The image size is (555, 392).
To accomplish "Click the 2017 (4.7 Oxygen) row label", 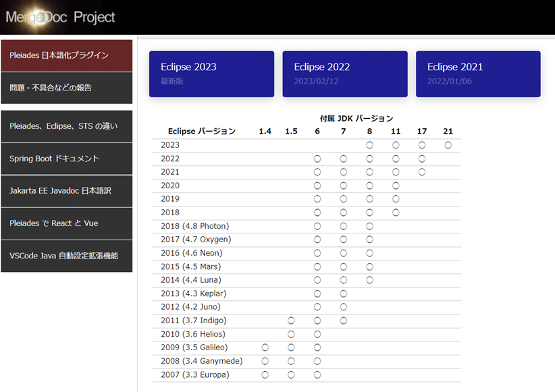I will [196, 240].
